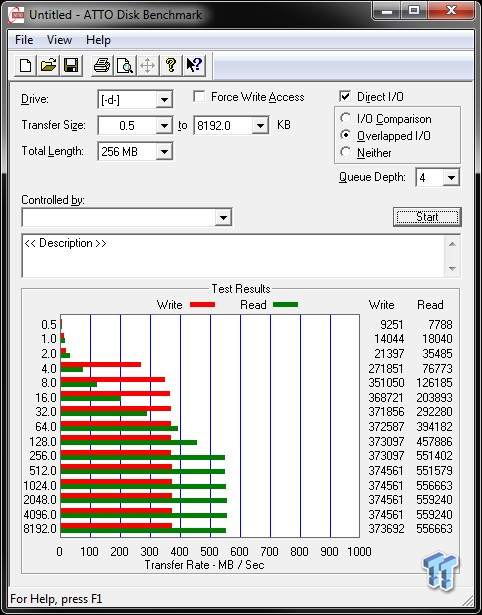The image size is (482, 615).
Task: Activate the context help arrow icon
Action: (194, 65)
